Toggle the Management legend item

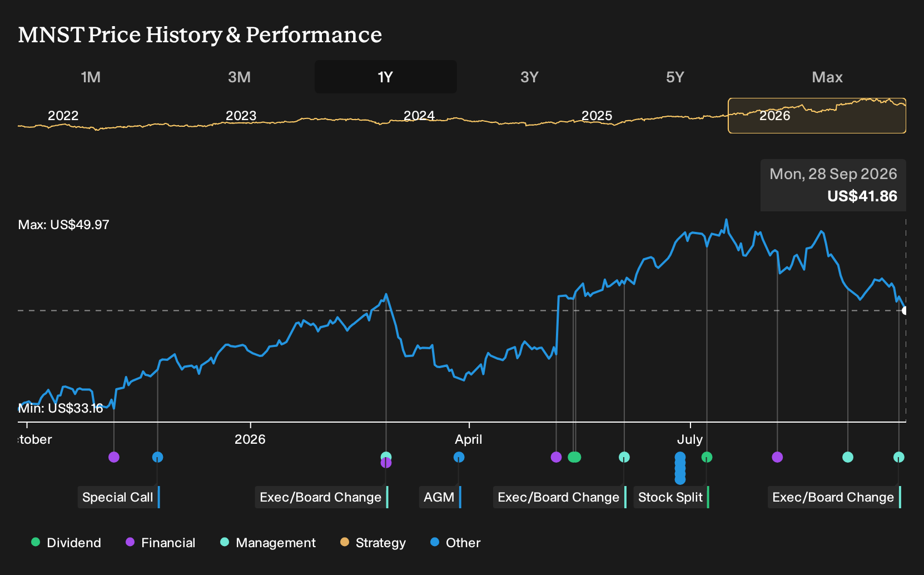[x=268, y=543]
